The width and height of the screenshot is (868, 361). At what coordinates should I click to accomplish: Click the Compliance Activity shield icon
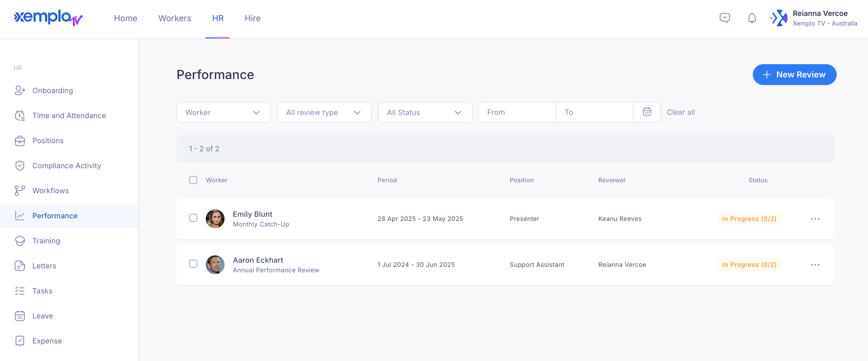[20, 166]
